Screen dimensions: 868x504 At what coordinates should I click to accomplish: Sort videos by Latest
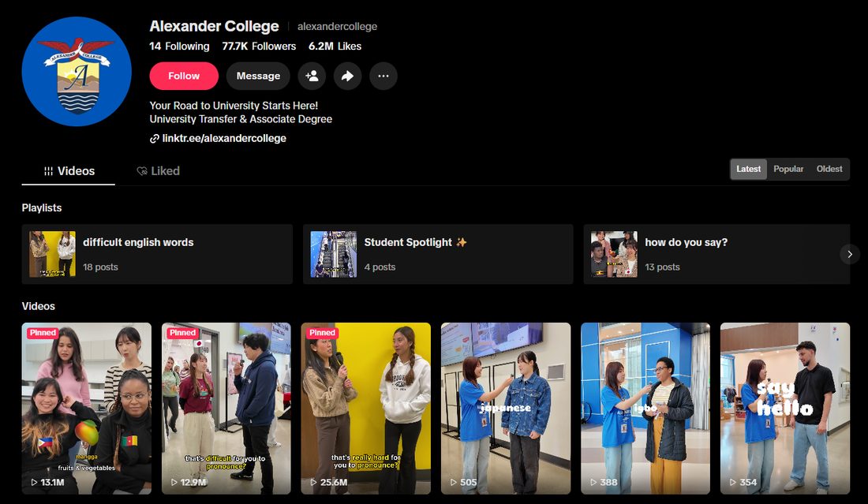748,170
